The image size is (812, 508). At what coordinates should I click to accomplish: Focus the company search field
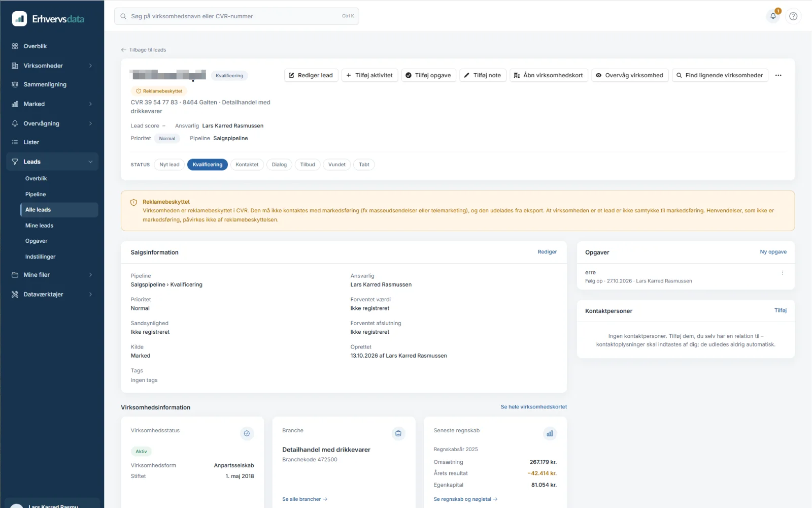[x=236, y=16]
